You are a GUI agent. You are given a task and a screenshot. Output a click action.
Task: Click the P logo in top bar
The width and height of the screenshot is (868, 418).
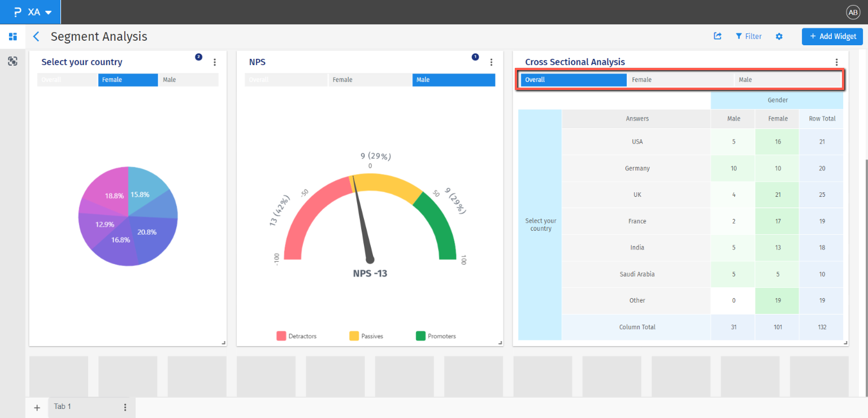tap(18, 12)
